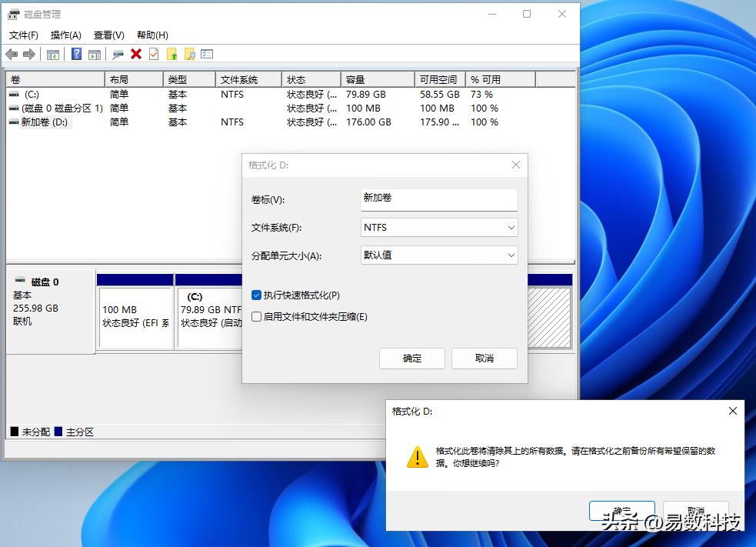The width and height of the screenshot is (756, 547).
Task: Click 取消 in the format warning dialog
Action: click(694, 510)
